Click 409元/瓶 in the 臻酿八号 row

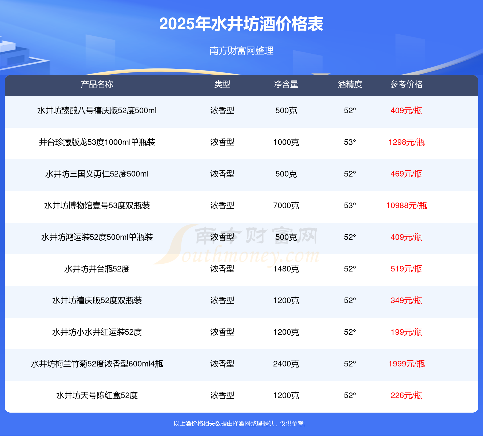(x=407, y=111)
